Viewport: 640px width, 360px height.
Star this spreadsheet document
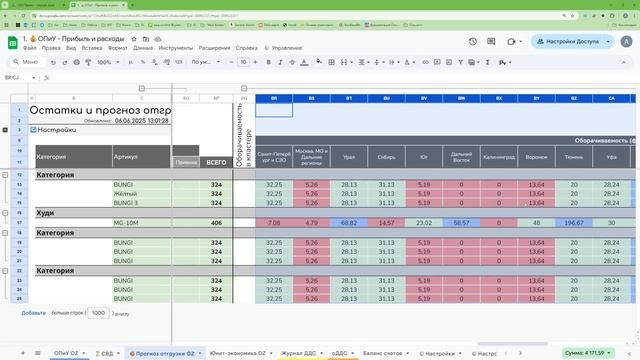click(x=134, y=39)
